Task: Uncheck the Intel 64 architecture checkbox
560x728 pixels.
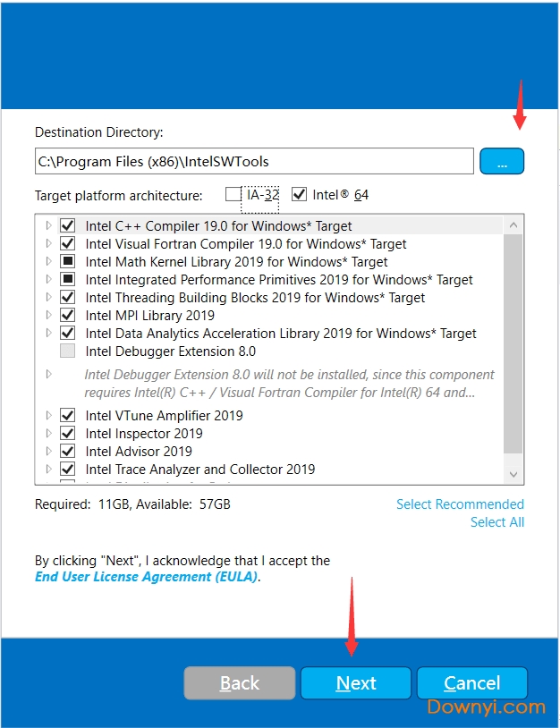Action: [x=299, y=194]
